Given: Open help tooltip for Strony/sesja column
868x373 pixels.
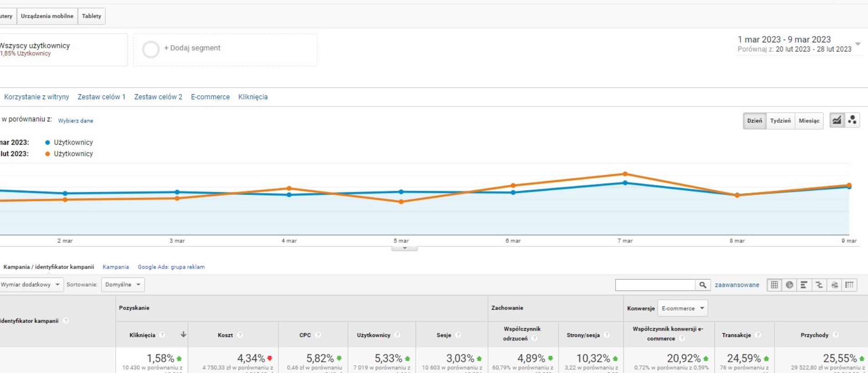Looking at the screenshot, I should [607, 335].
